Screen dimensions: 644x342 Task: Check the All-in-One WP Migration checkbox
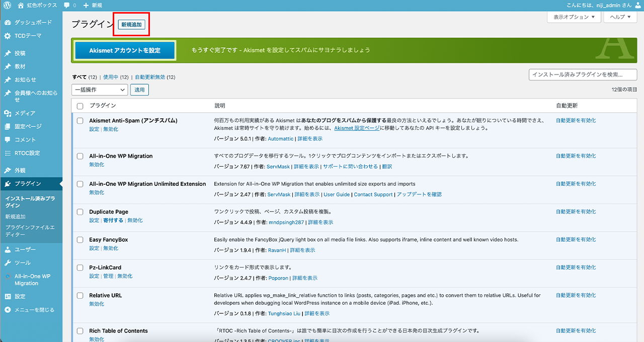80,156
